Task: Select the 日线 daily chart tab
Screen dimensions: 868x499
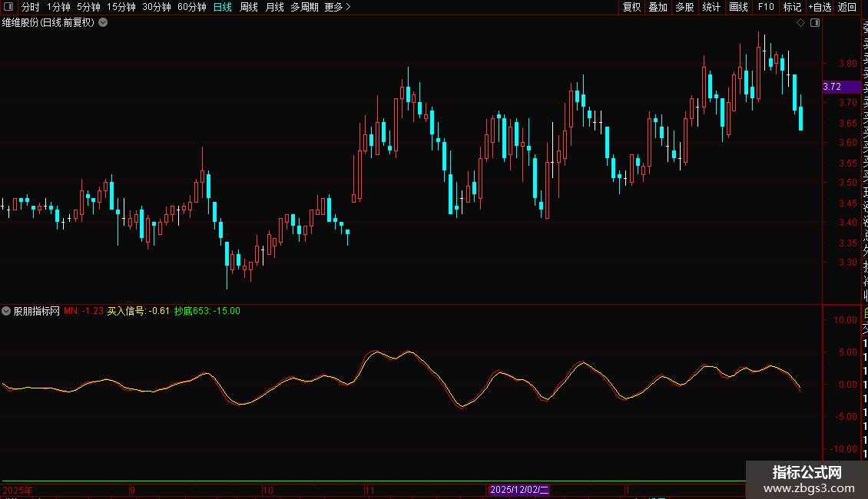Action: pyautogui.click(x=223, y=7)
